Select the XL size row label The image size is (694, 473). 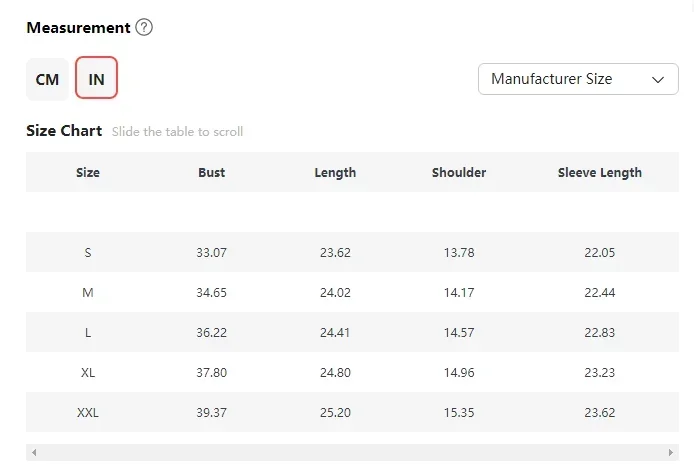point(88,373)
